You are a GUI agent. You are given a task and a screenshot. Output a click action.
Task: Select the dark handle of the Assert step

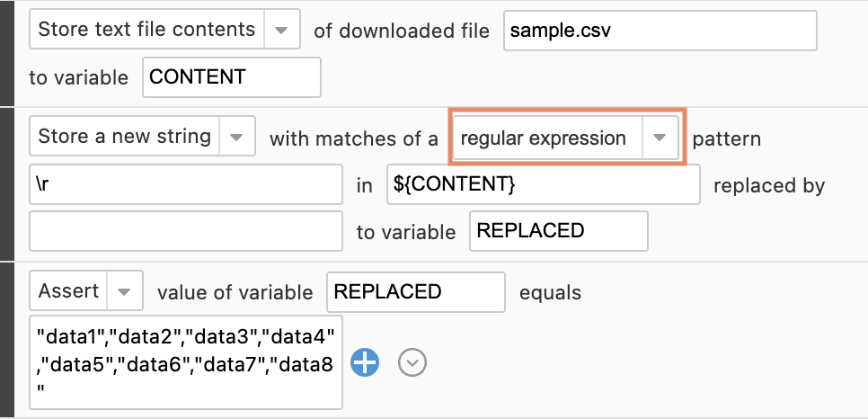7,340
